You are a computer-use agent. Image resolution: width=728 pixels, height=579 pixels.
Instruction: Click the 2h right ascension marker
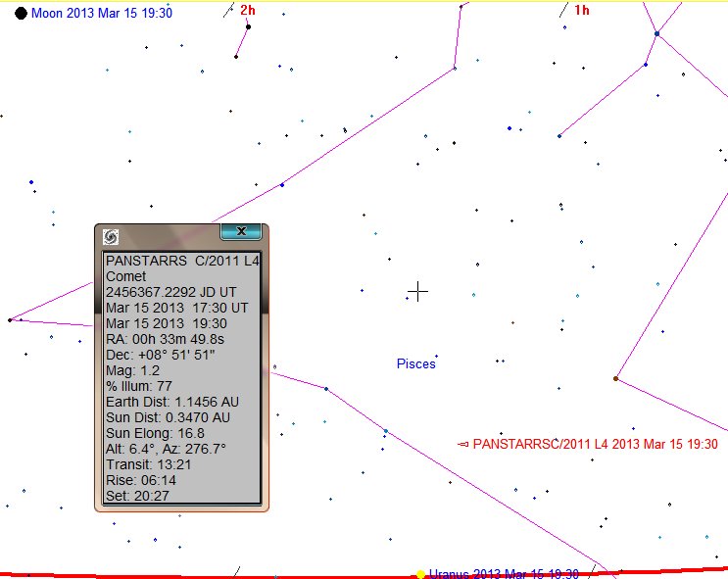(249, 10)
